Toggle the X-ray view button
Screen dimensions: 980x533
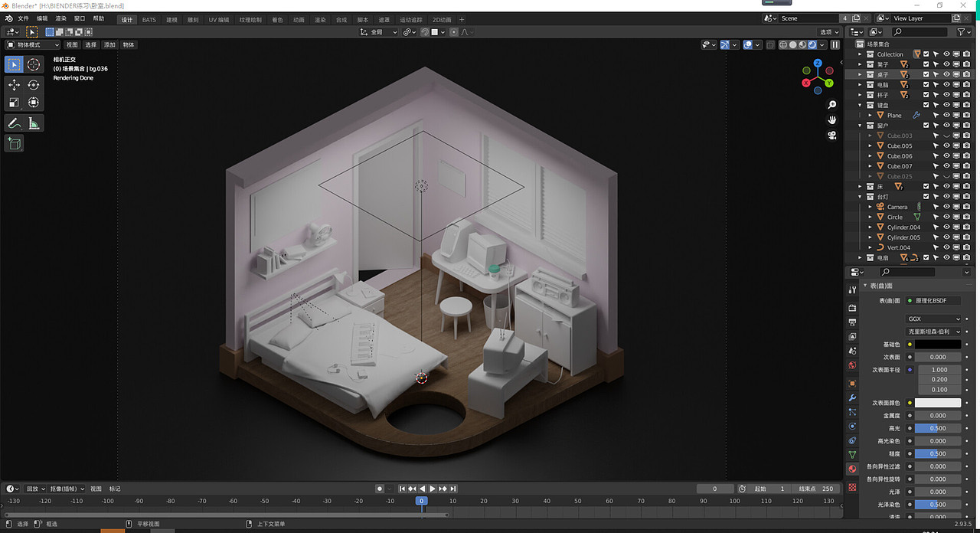tap(769, 45)
